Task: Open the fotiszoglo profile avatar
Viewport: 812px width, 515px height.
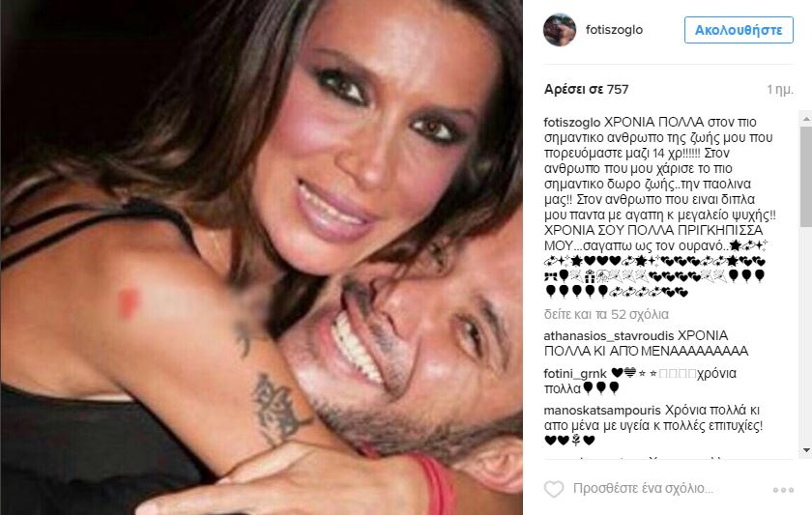Action: 560,30
